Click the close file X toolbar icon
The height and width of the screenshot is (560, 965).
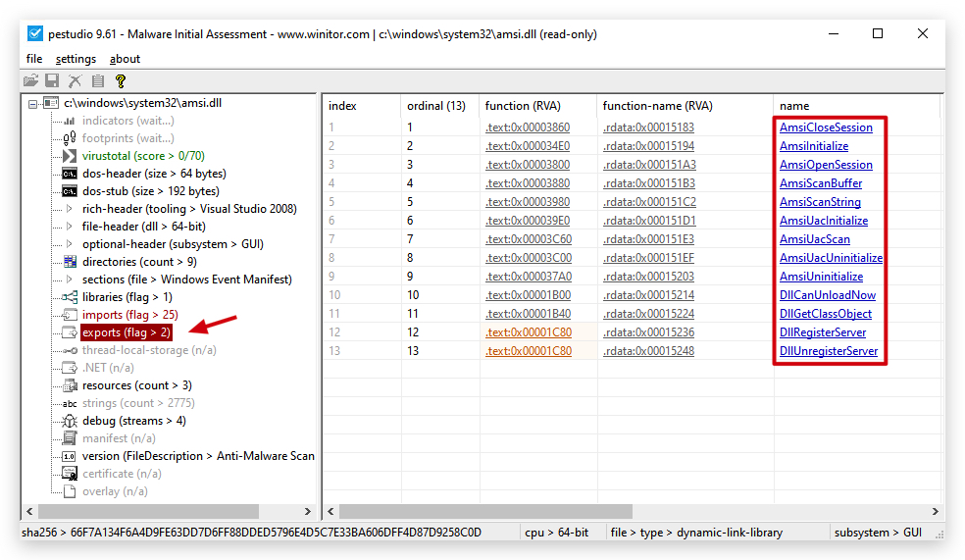[76, 80]
